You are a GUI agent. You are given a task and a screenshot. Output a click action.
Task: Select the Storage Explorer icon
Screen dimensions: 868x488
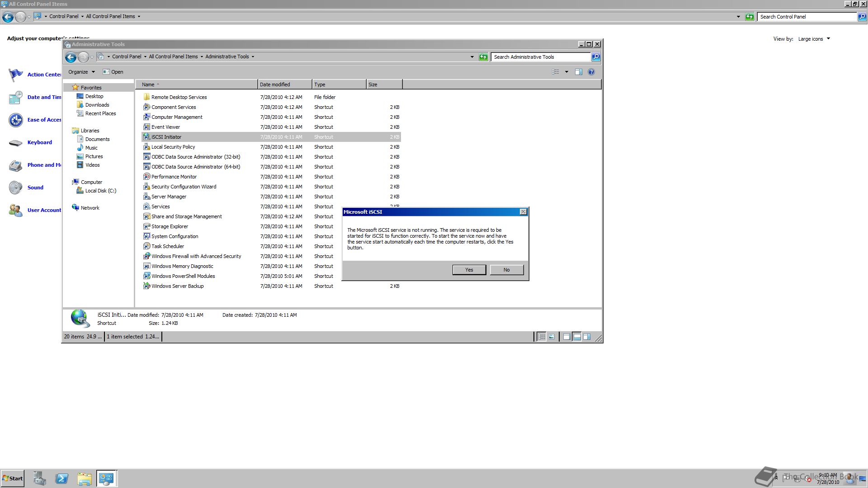click(x=146, y=226)
